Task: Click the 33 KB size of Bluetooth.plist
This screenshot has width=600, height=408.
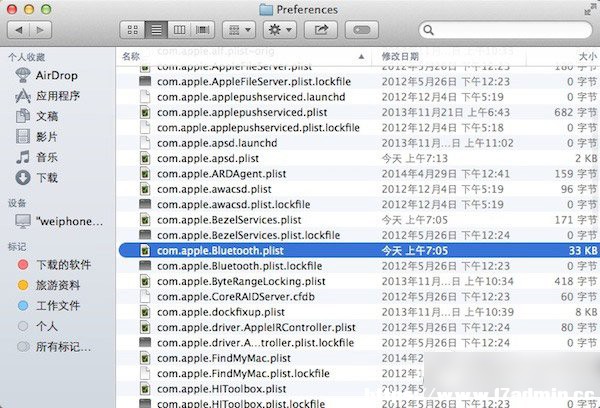Action: (583, 250)
